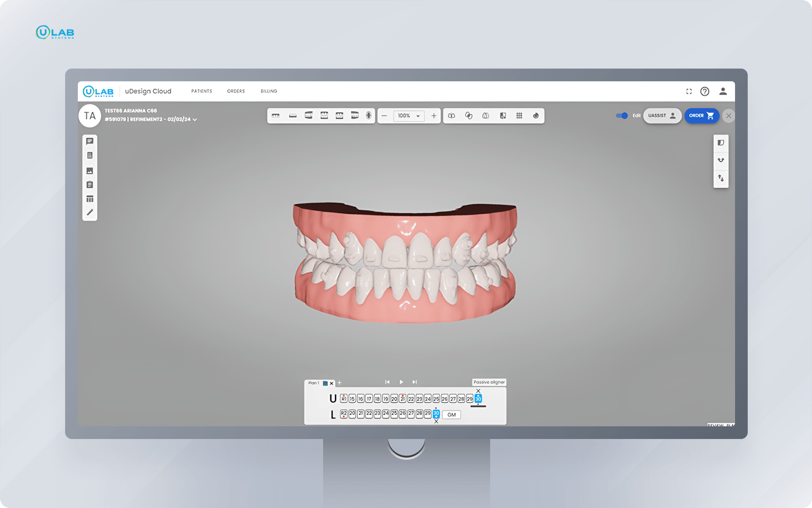812x508 pixels.
Task: Click the UASSIST button
Action: coord(662,116)
